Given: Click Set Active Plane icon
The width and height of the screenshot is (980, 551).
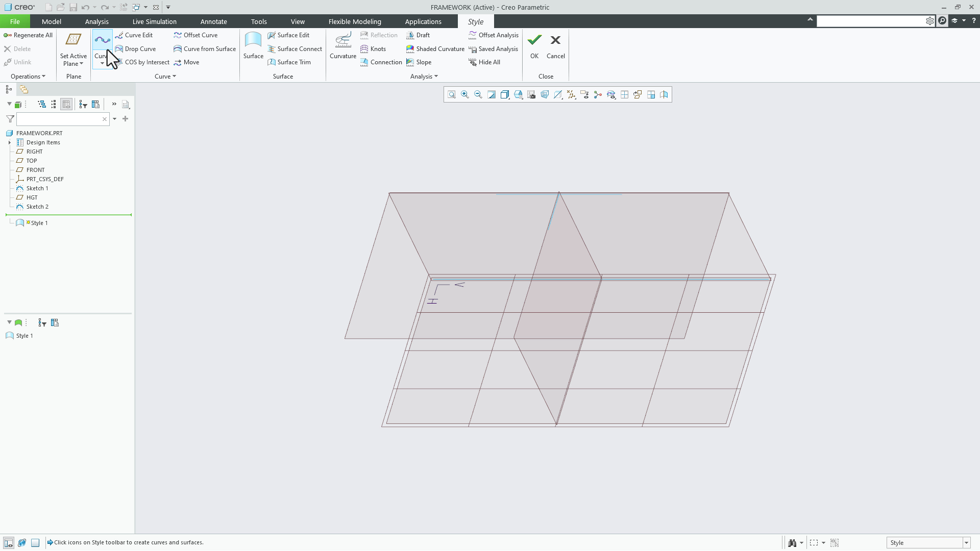Looking at the screenshot, I should click(73, 40).
